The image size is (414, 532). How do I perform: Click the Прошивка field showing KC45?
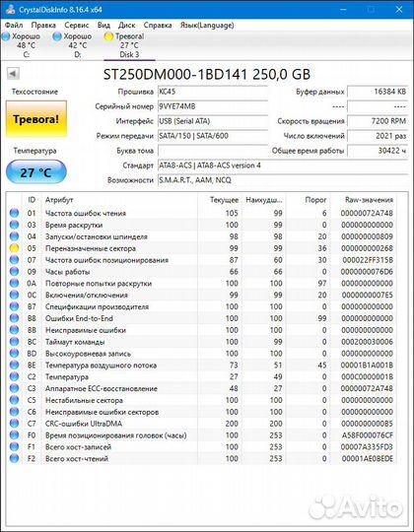[213, 92]
